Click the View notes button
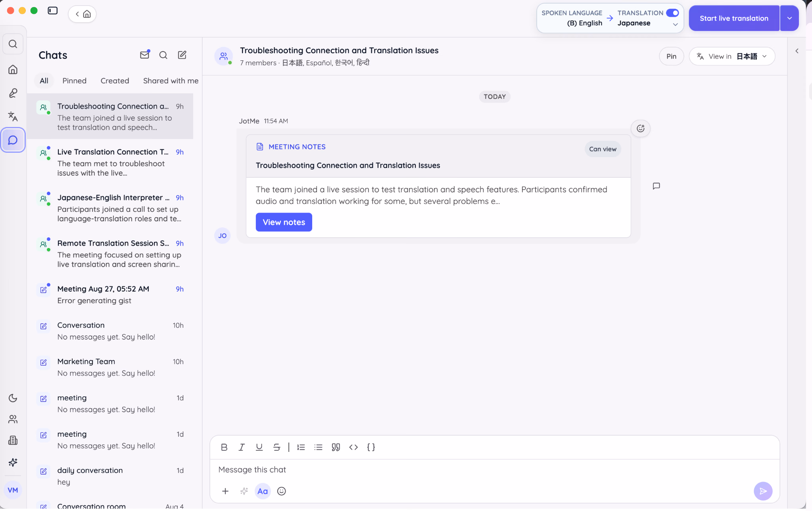This screenshot has width=812, height=511. pos(284,222)
